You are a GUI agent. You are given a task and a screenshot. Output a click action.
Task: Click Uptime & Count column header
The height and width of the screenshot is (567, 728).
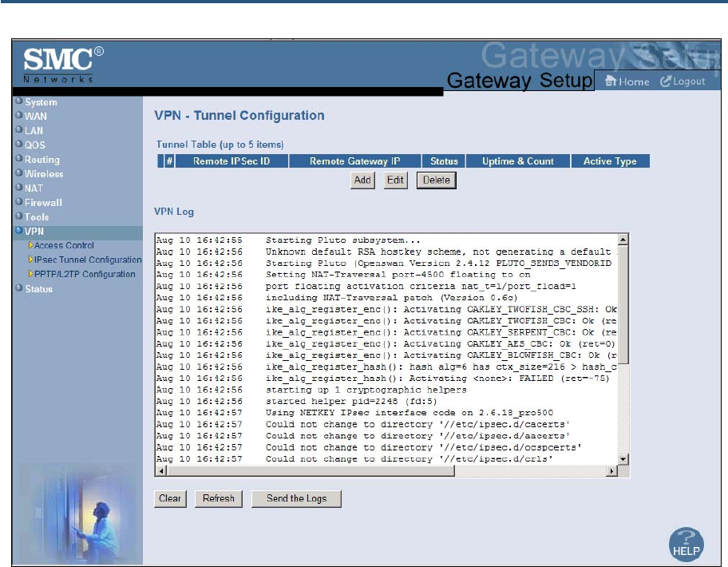coord(518,161)
